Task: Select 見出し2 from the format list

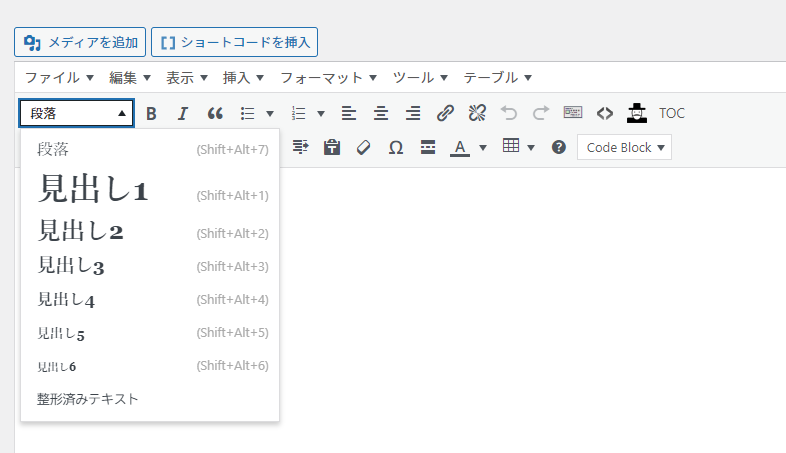Action: click(x=80, y=232)
